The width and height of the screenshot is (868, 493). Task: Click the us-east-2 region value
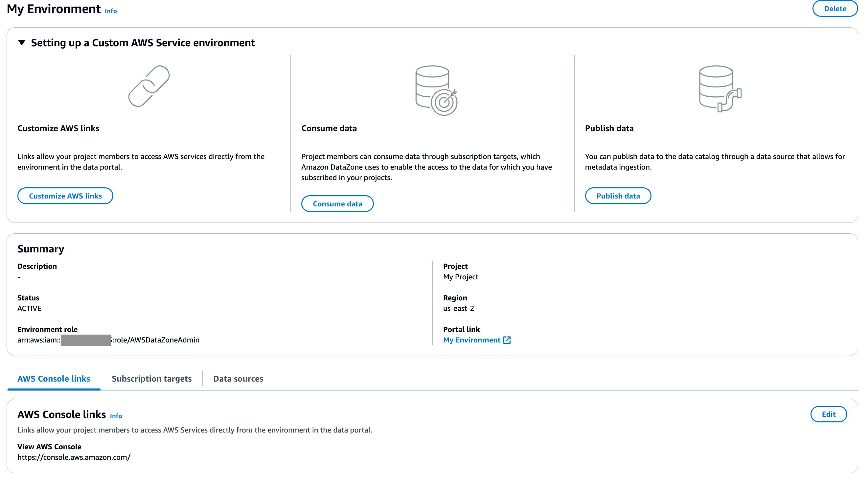[x=458, y=309]
